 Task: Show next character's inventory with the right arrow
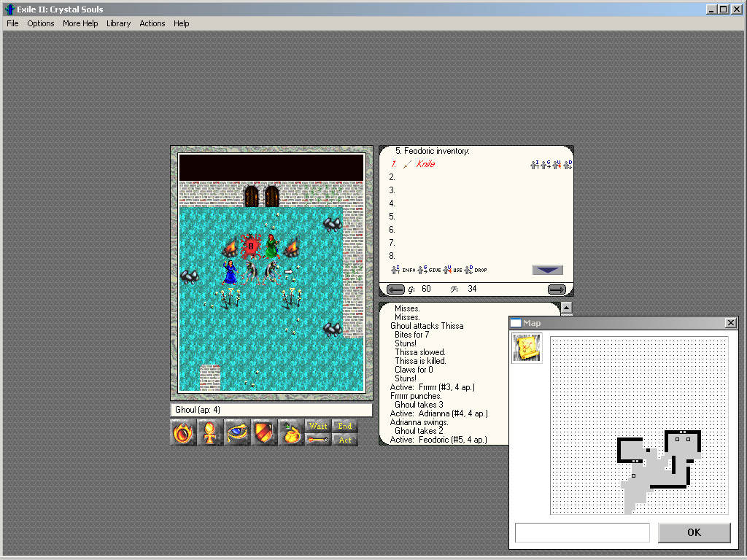coord(557,289)
